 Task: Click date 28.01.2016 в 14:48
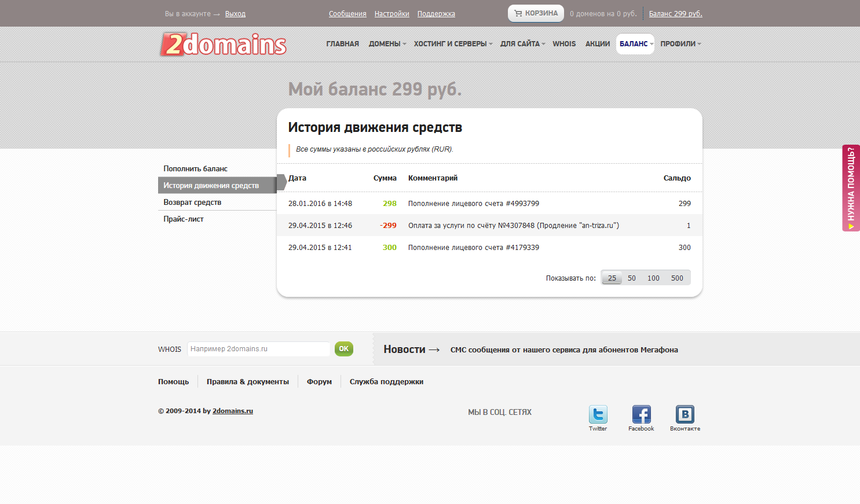pos(320,204)
